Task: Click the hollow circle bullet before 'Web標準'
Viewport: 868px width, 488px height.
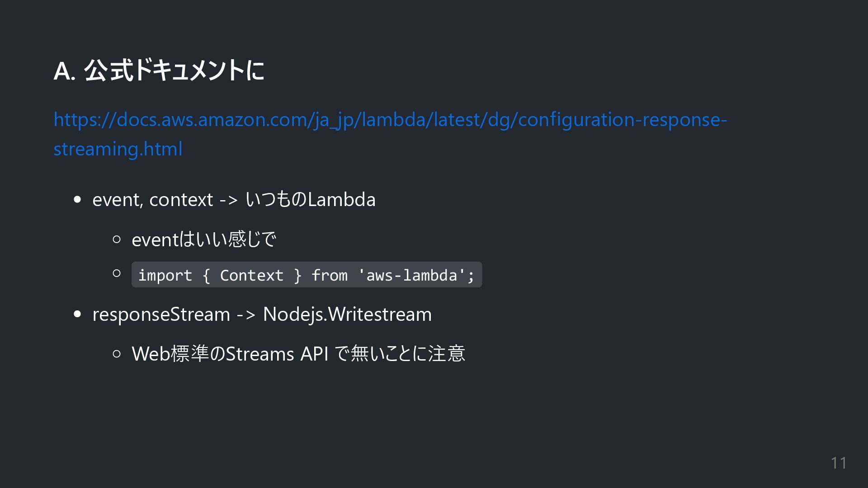Action: (x=117, y=353)
